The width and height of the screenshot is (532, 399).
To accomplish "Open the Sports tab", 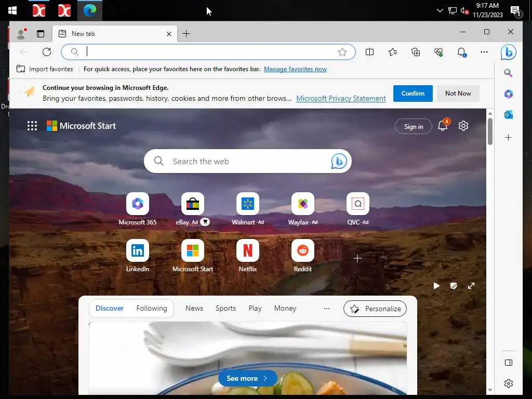I will tap(225, 308).
